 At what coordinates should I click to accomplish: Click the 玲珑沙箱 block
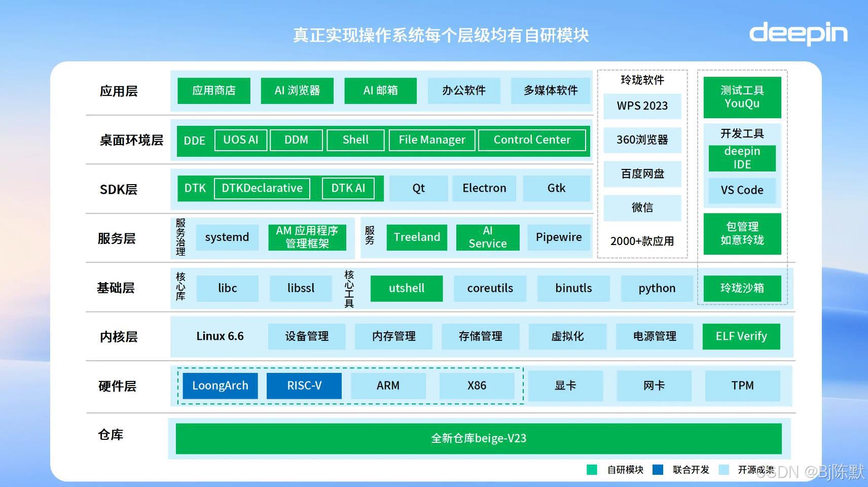(x=742, y=289)
